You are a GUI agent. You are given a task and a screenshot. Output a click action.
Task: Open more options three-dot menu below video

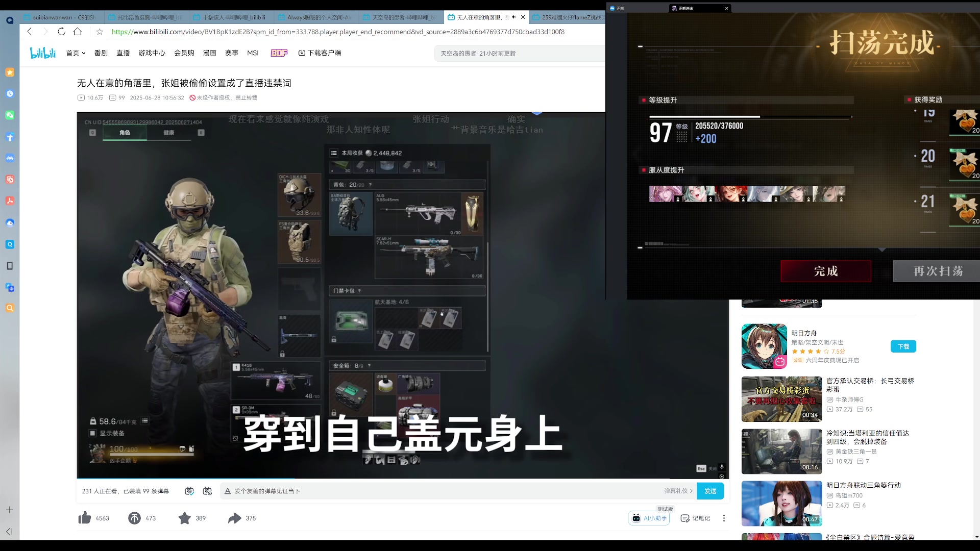724,518
